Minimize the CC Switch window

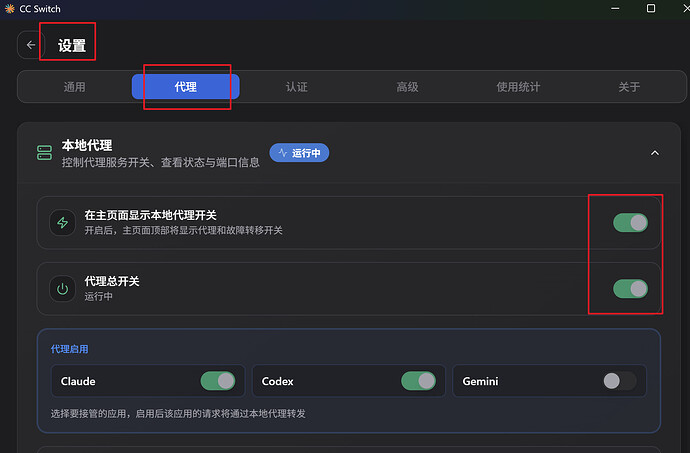coord(615,8)
